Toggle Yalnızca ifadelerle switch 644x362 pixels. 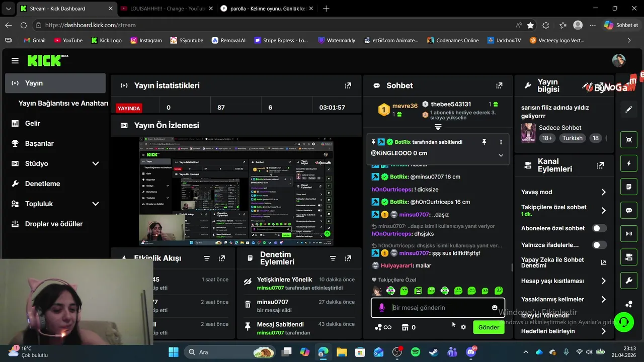(x=599, y=245)
